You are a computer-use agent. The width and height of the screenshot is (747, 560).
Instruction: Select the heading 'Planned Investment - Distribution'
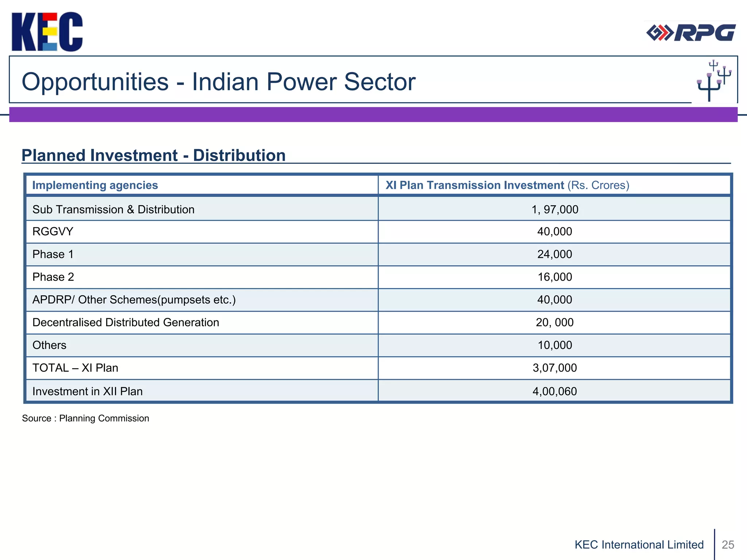click(x=154, y=155)
